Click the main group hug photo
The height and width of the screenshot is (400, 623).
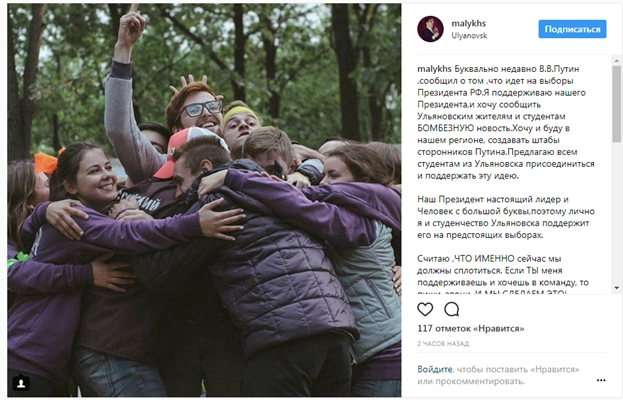(204, 200)
